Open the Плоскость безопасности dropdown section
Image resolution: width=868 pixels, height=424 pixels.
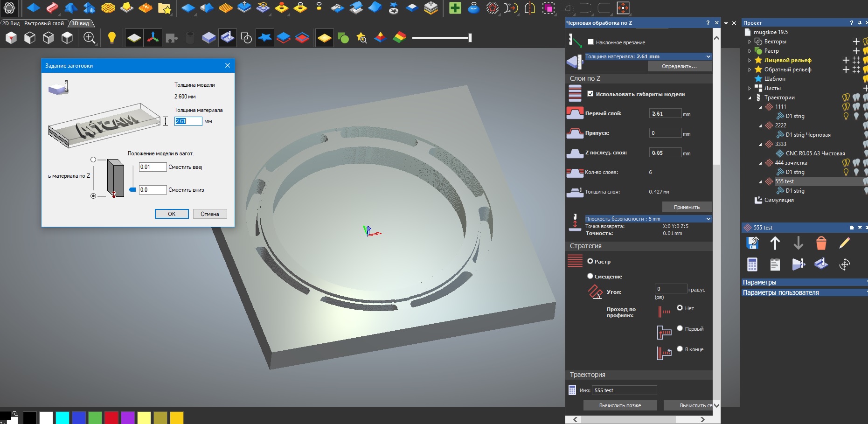coord(708,219)
